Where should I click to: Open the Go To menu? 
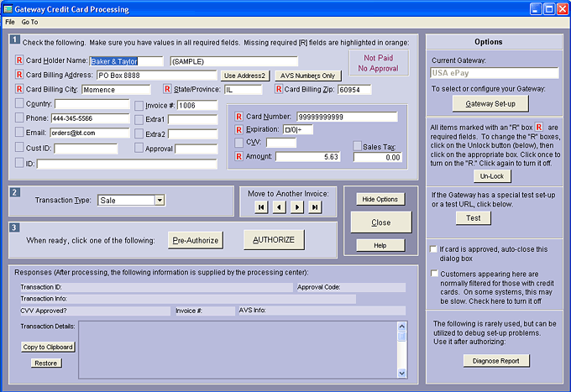[x=29, y=21]
